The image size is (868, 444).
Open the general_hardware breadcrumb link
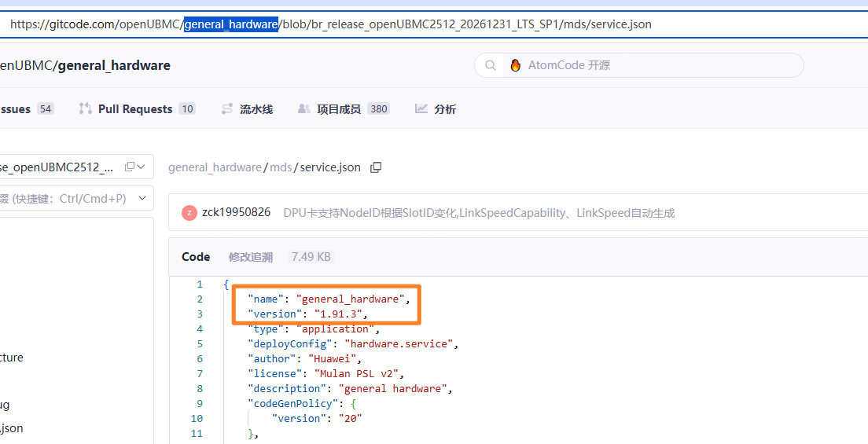pos(214,167)
